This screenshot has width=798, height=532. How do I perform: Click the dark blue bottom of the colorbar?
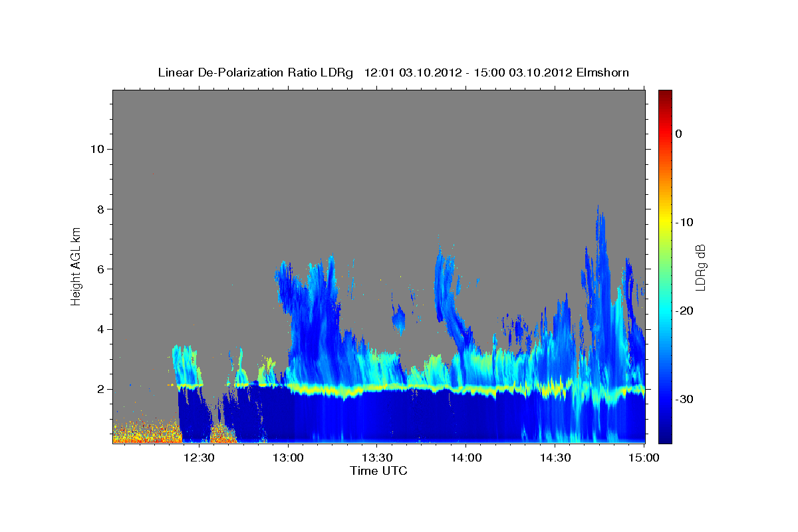click(665, 436)
